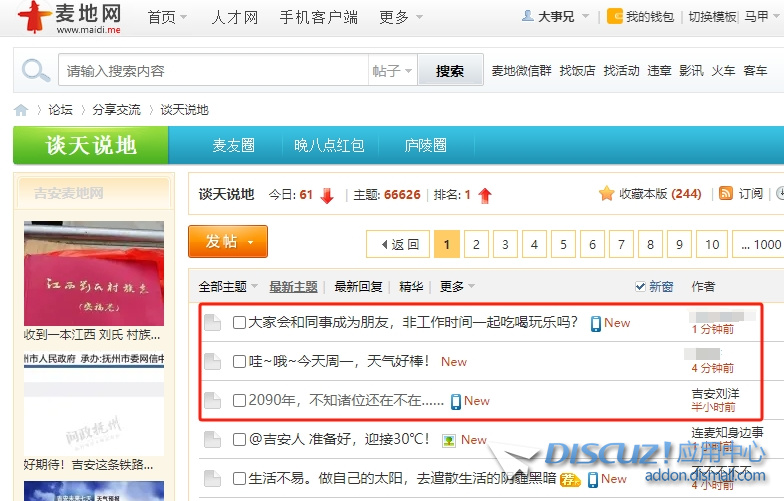Check the box for the 2090年 thread

(x=239, y=401)
